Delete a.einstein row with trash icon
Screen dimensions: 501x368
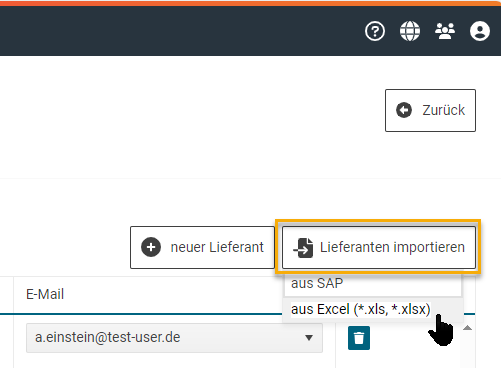359,338
